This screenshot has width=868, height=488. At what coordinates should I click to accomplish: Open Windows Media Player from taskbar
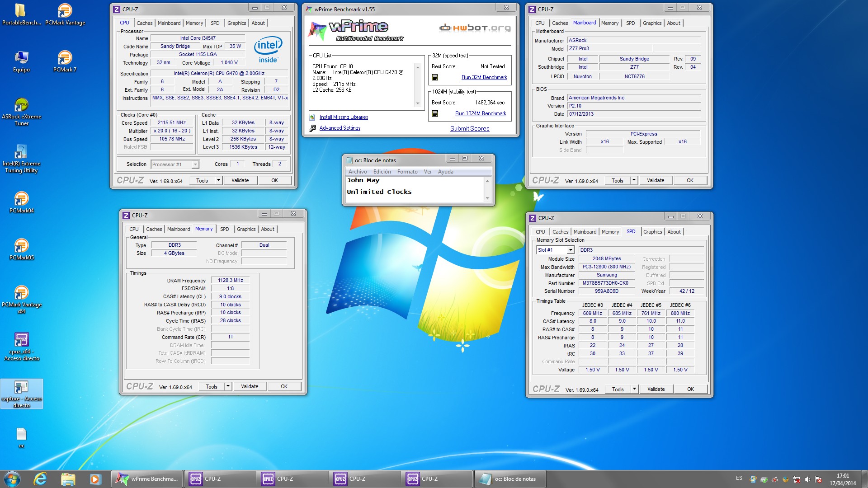95,479
